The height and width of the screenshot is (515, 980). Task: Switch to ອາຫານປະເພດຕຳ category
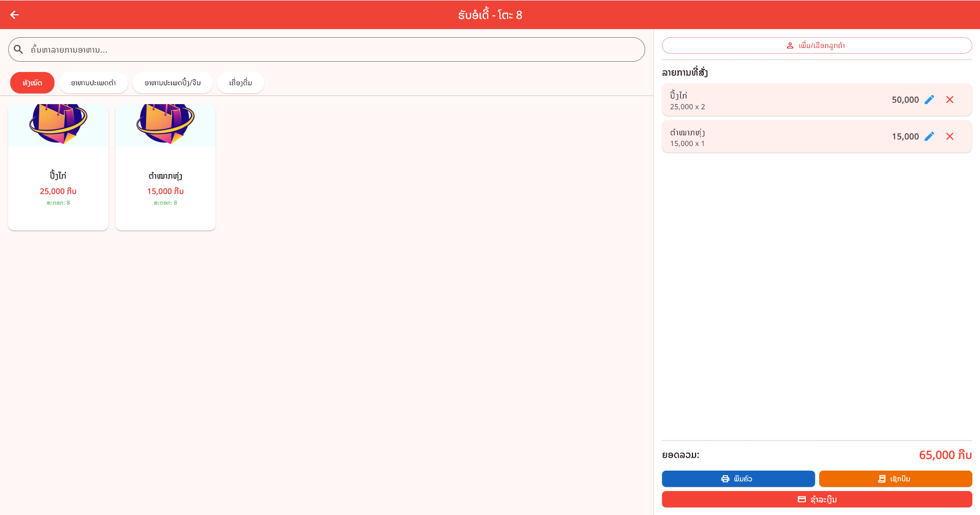pos(93,83)
